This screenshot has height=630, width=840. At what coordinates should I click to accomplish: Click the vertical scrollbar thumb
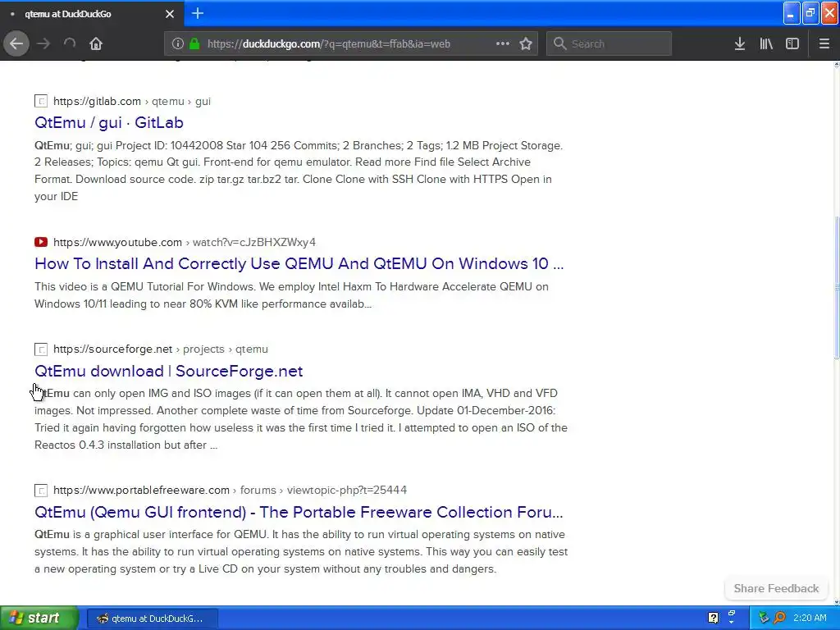tap(836, 288)
